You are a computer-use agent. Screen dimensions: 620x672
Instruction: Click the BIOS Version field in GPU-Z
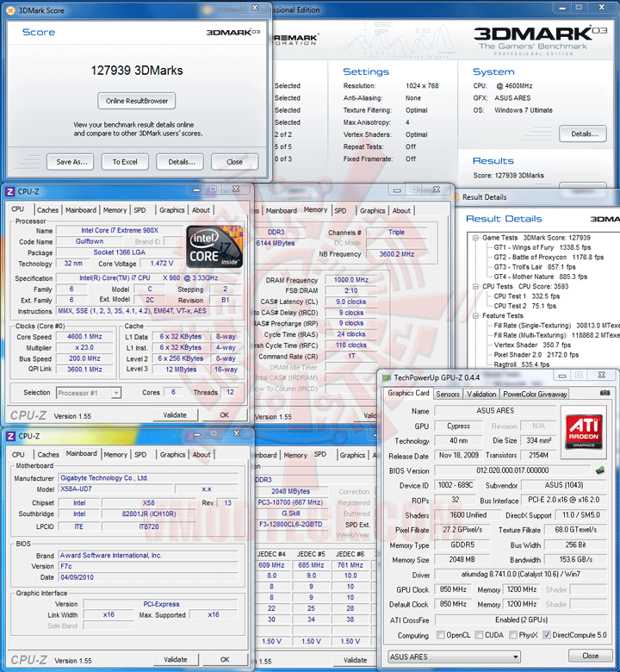512,470
